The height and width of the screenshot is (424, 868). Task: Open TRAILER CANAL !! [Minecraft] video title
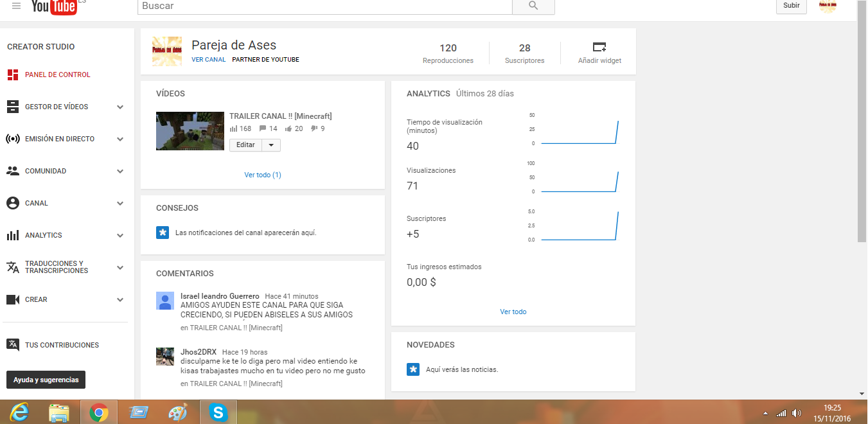281,116
